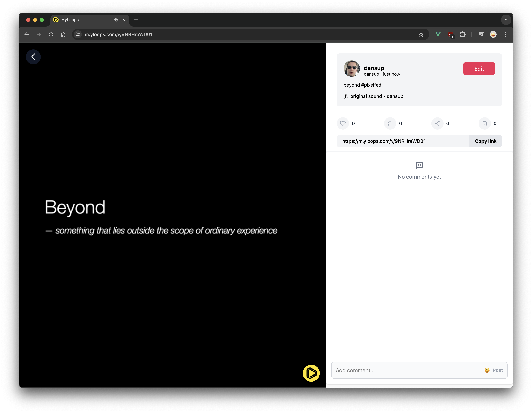Like the video with the heart icon
532x413 pixels.
343,123
